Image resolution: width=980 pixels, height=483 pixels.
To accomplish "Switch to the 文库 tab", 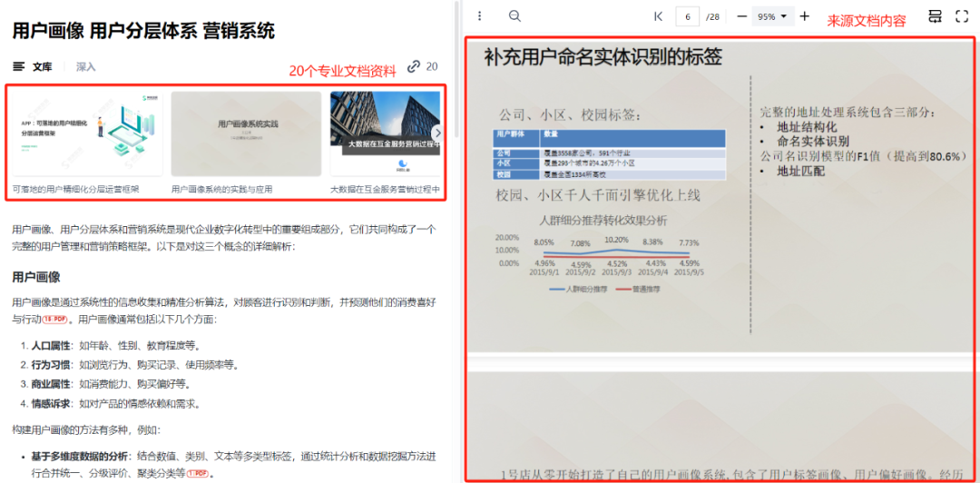I will tap(42, 67).
